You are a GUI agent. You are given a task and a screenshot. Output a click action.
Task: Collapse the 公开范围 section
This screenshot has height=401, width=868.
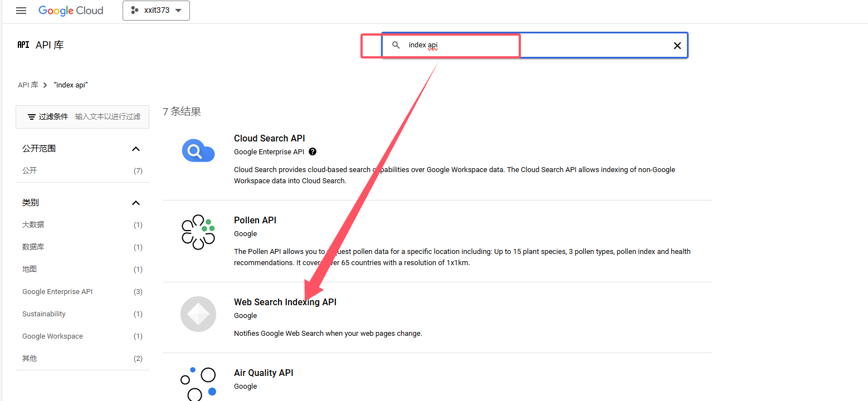(135, 149)
